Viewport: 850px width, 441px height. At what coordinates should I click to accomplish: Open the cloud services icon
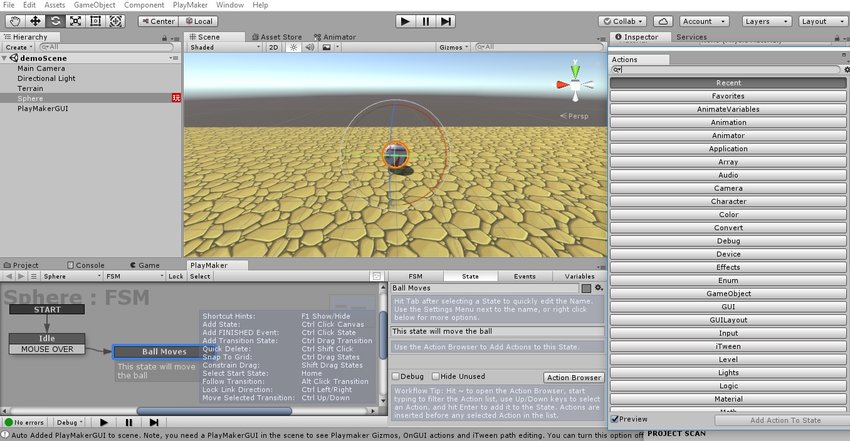(x=663, y=21)
